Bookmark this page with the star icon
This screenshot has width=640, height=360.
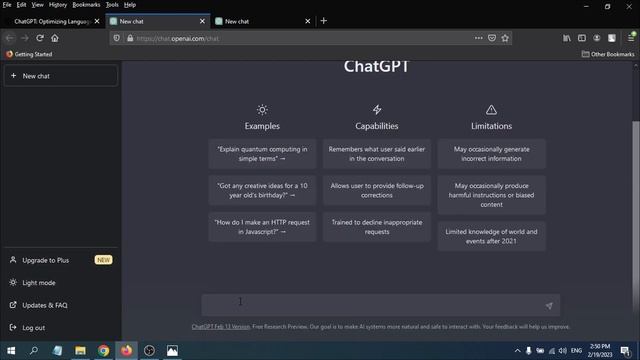[505, 38]
